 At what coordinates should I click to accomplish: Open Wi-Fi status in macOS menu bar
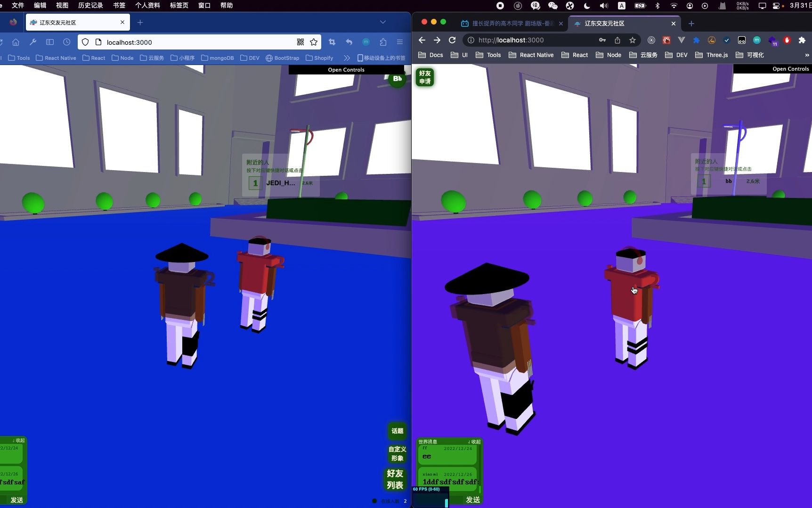click(x=674, y=6)
